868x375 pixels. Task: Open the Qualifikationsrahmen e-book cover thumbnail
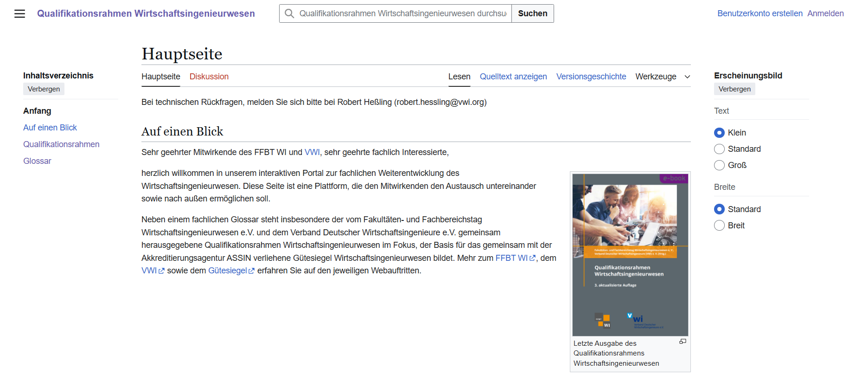[630, 255]
